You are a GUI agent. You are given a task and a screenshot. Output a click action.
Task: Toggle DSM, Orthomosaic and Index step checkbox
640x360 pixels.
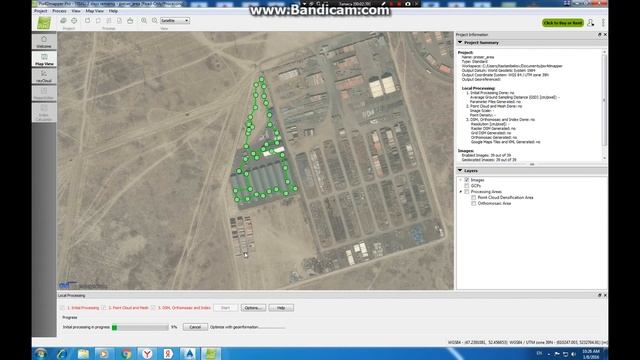click(153, 308)
